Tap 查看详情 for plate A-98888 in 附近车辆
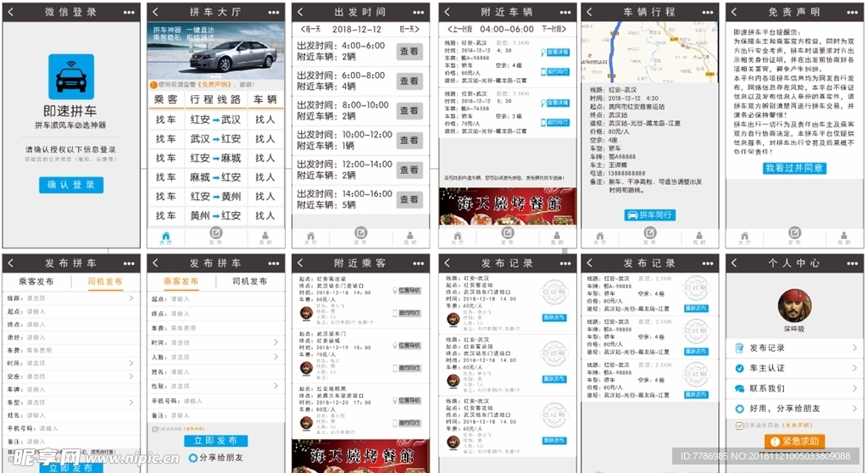The image size is (868, 473). click(554, 52)
